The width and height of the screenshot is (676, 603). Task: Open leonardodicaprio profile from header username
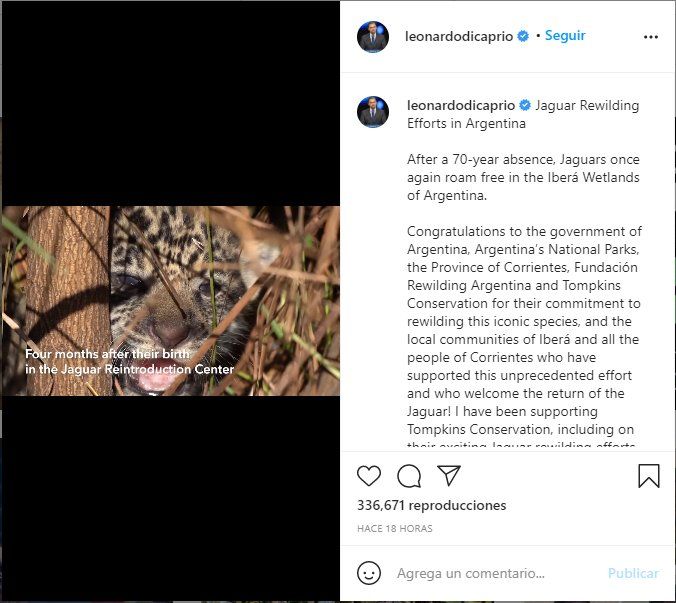pos(460,36)
